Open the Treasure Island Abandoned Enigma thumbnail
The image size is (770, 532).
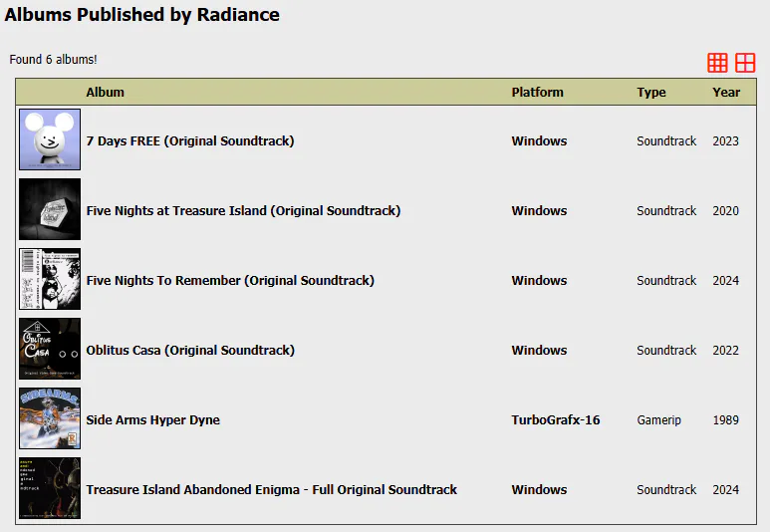[x=50, y=488]
